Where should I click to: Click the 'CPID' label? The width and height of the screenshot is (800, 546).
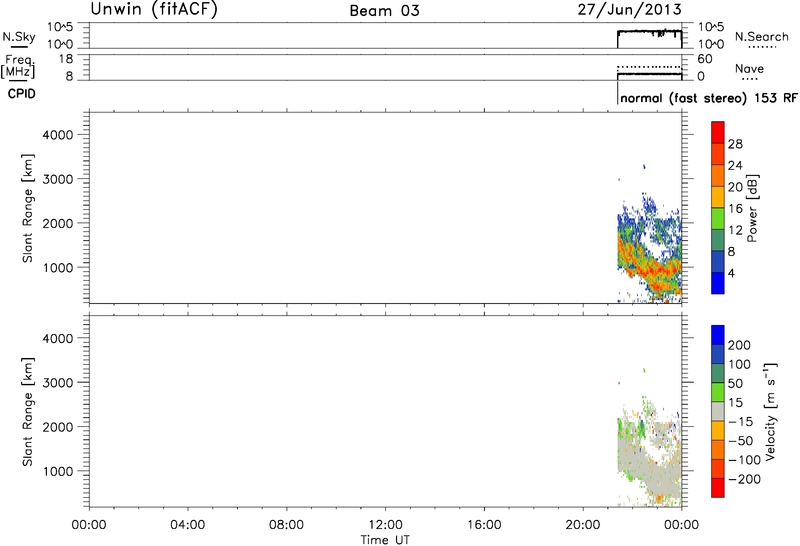coord(21,94)
